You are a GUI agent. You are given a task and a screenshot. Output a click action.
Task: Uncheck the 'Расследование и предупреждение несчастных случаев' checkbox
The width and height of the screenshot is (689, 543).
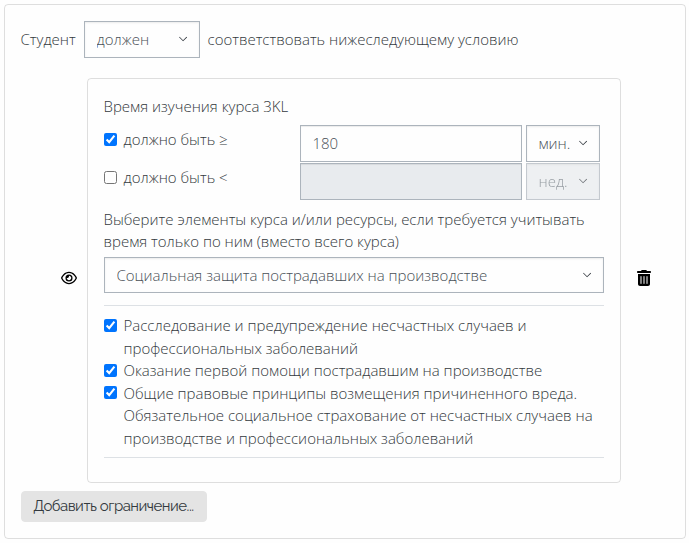111,326
